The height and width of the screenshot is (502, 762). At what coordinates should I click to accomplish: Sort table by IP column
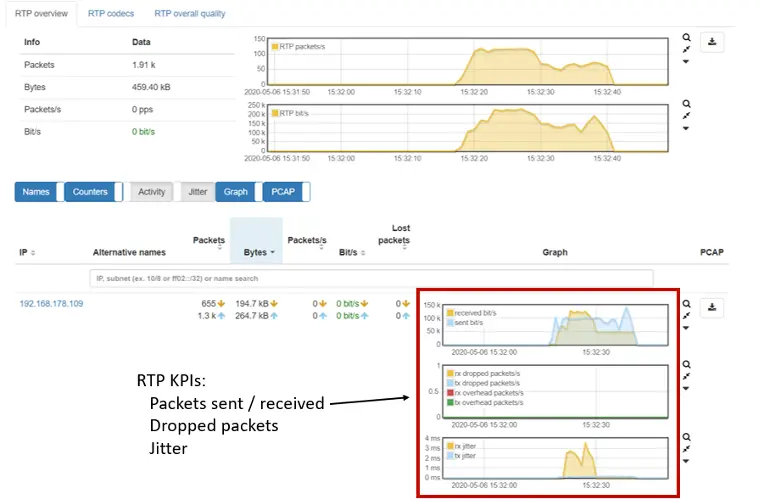(x=27, y=252)
